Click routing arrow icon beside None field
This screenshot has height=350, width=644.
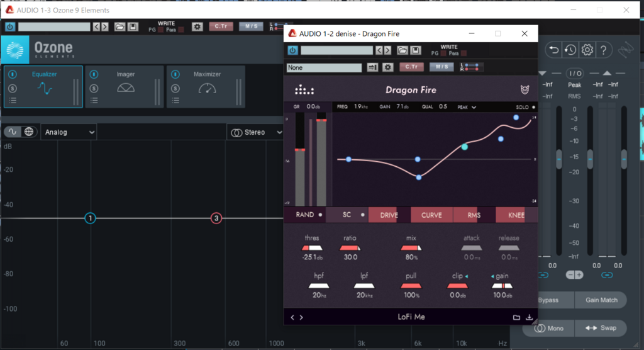pos(372,67)
